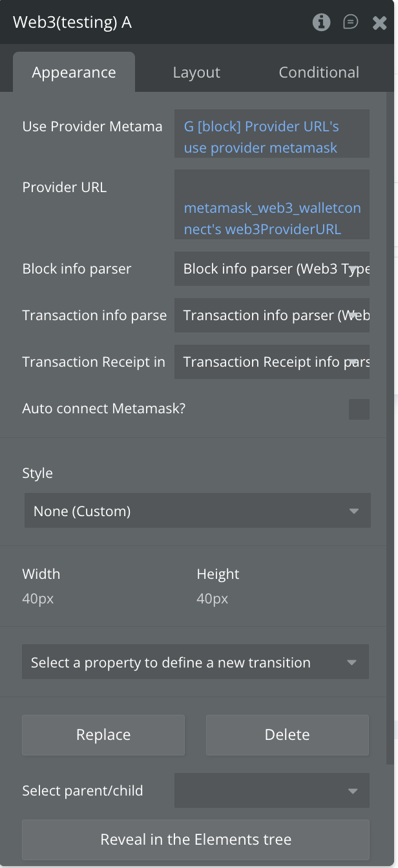Switch to the Conditional tab
This screenshot has width=398, height=868.
coord(319,72)
